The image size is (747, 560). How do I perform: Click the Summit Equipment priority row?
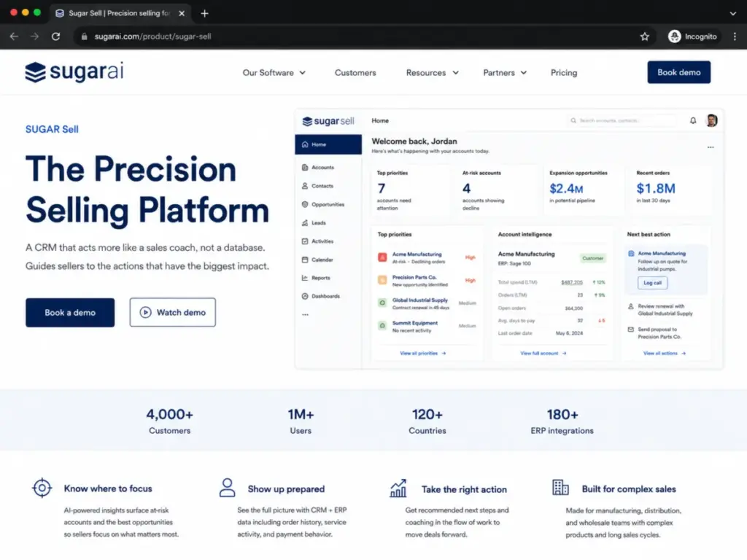pyautogui.click(x=427, y=326)
